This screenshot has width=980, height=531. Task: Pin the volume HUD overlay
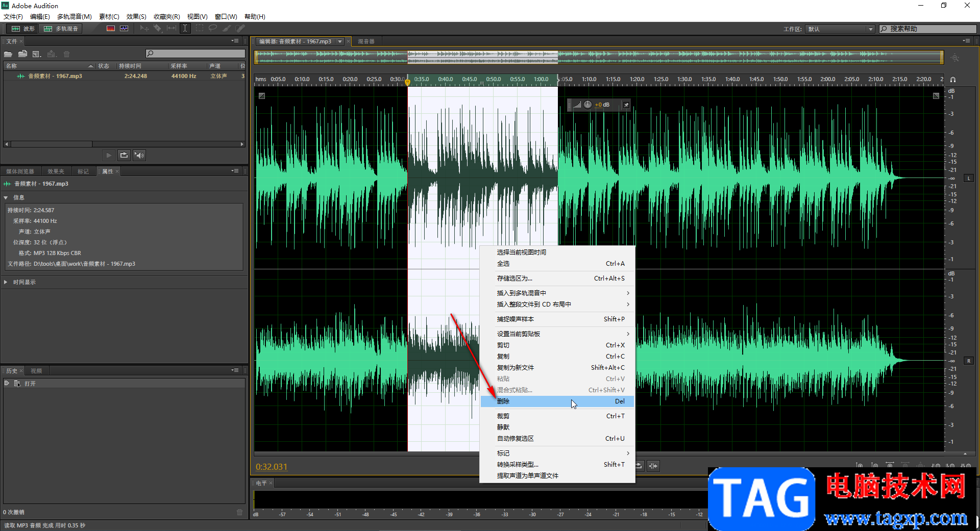[x=626, y=105]
